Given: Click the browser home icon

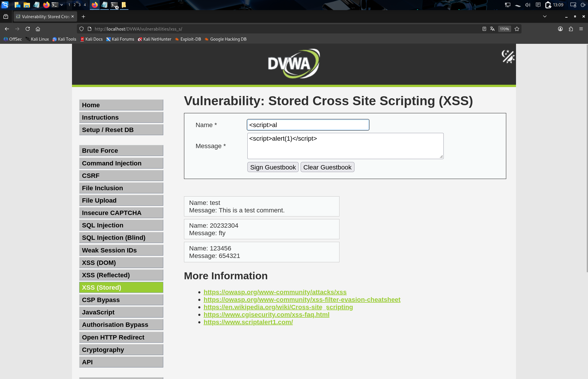Looking at the screenshot, I should [38, 29].
